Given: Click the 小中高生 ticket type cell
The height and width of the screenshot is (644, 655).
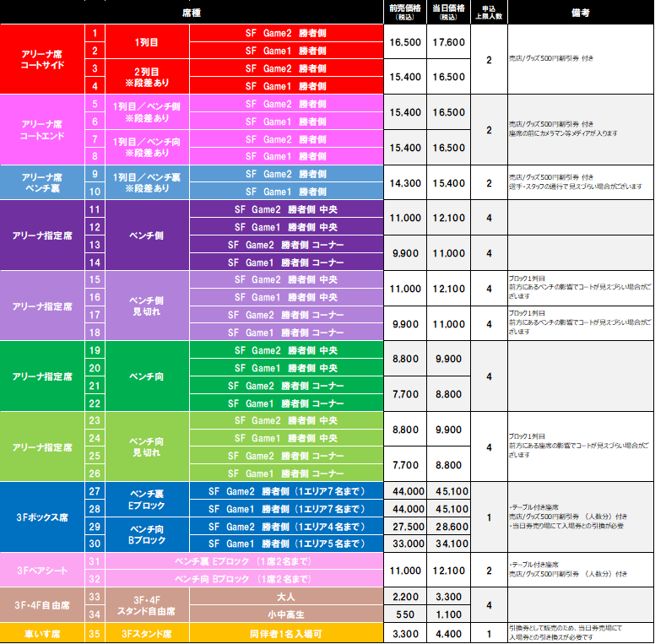Looking at the screenshot, I should tap(286, 614).
